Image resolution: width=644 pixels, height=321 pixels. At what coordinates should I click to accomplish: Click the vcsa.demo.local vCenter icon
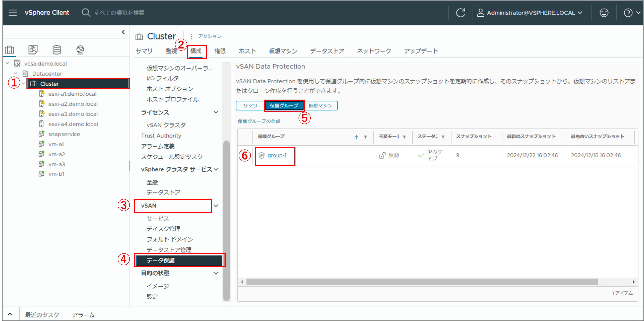click(x=17, y=63)
